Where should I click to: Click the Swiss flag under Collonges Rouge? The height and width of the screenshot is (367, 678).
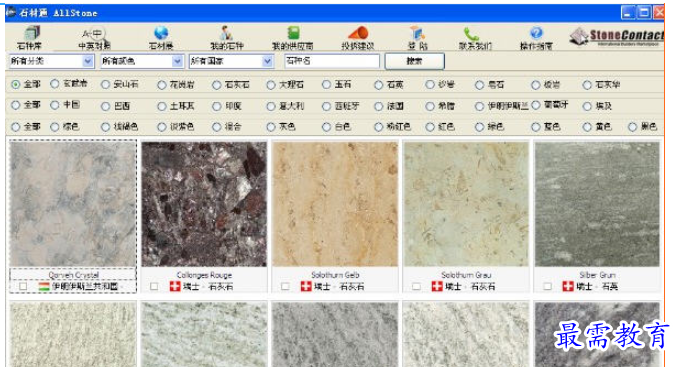click(175, 286)
